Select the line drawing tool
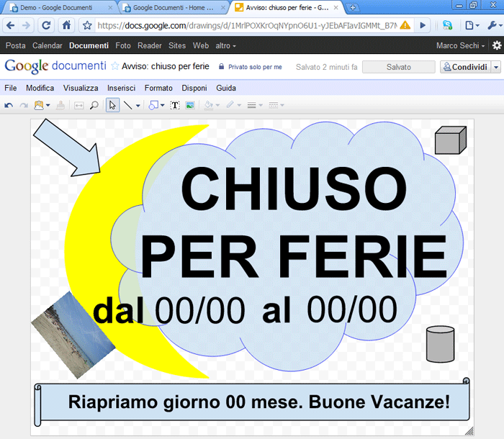The height and width of the screenshot is (439, 504). pos(128,105)
